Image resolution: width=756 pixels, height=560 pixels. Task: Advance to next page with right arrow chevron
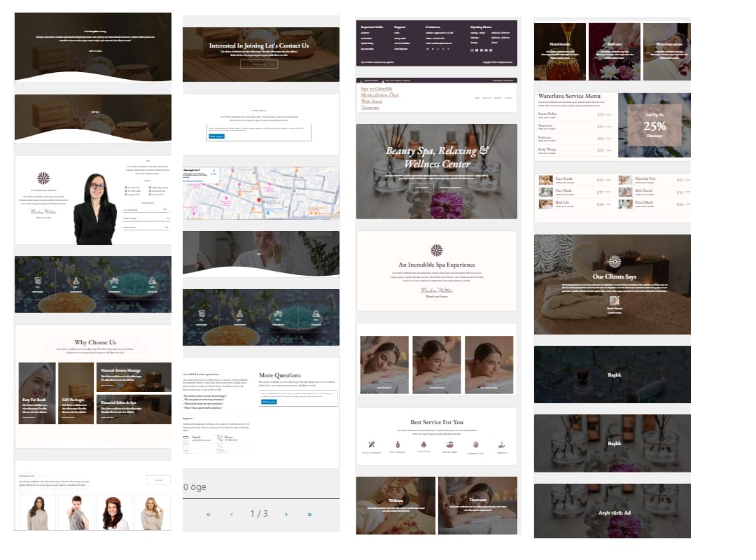click(286, 514)
